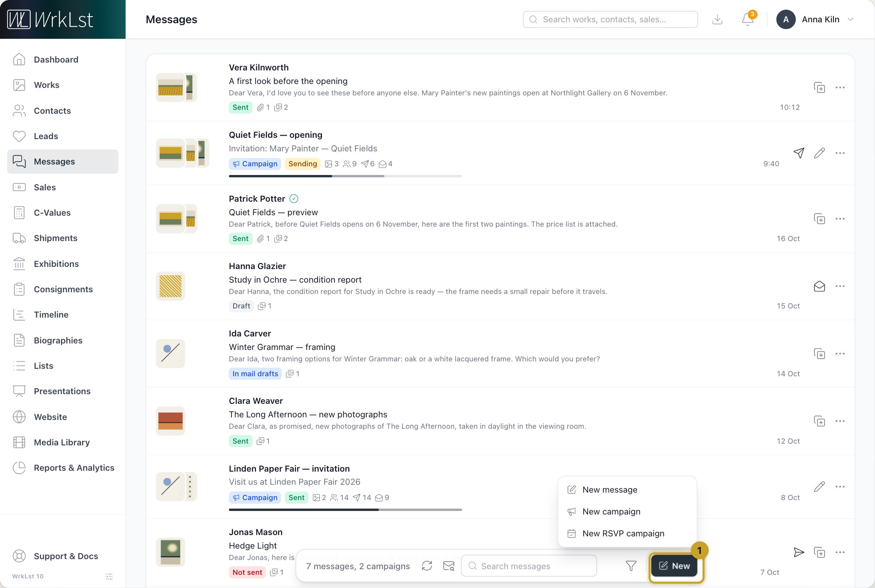
Task: Open more options for Hanna Glazier draft
Action: [840, 286]
